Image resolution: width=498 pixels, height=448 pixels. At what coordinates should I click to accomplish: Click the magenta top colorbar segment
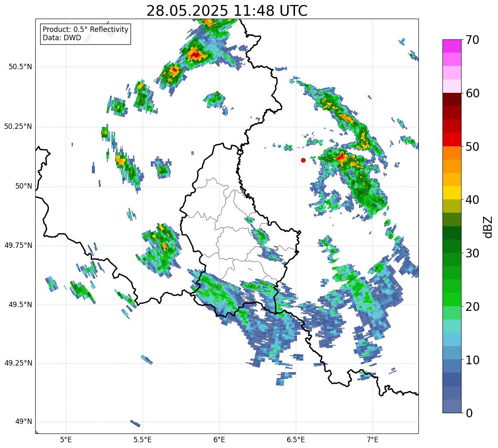coord(452,46)
